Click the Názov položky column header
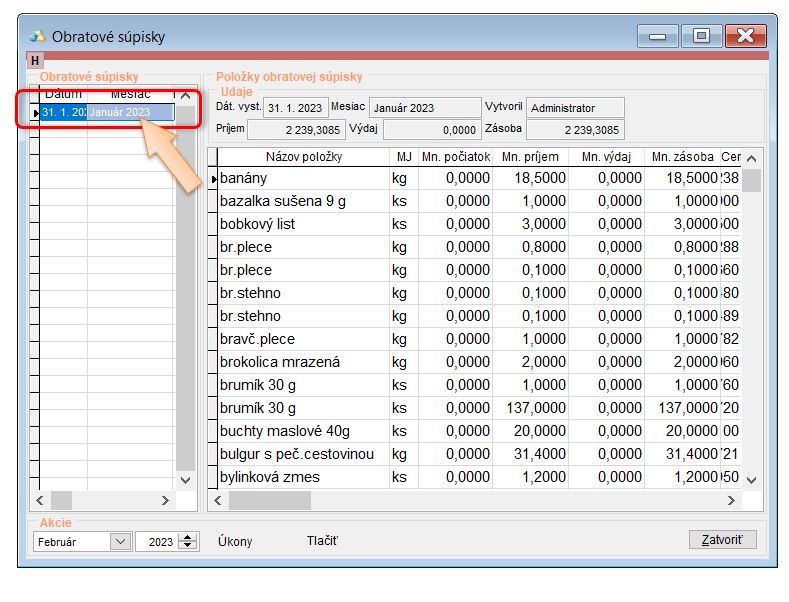The image size is (789, 602). point(304,157)
